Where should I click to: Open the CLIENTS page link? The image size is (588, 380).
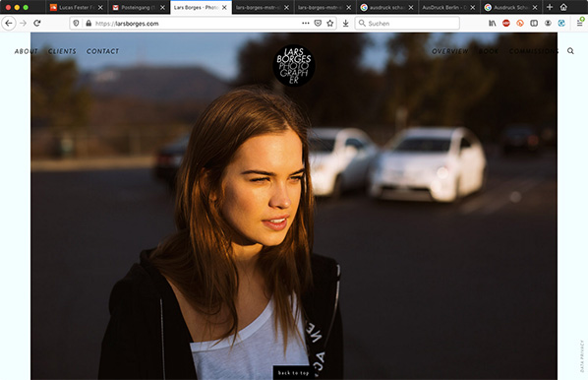62,51
